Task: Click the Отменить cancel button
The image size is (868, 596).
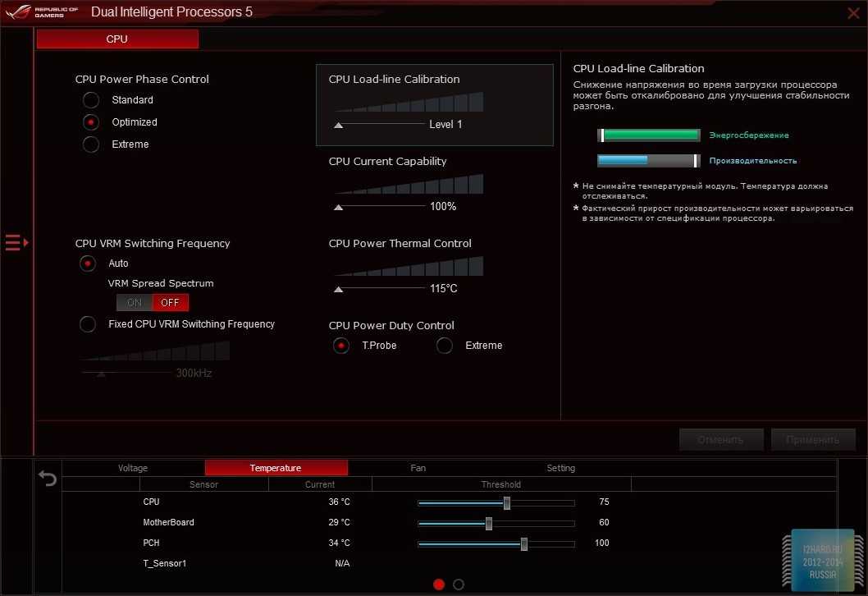Action: (x=721, y=439)
